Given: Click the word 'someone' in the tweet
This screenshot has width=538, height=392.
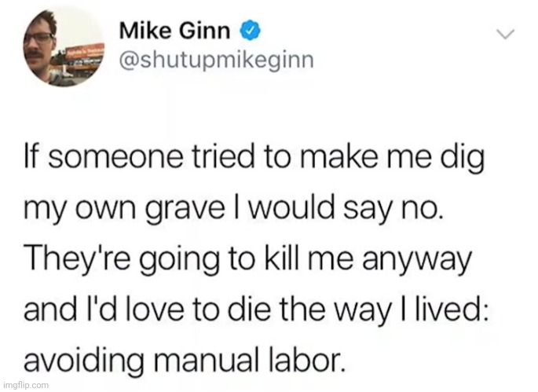Looking at the screenshot, I should click(115, 159).
